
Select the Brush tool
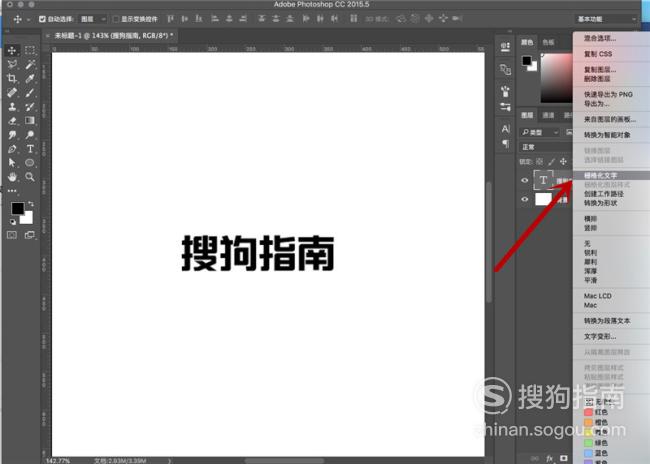(30, 92)
